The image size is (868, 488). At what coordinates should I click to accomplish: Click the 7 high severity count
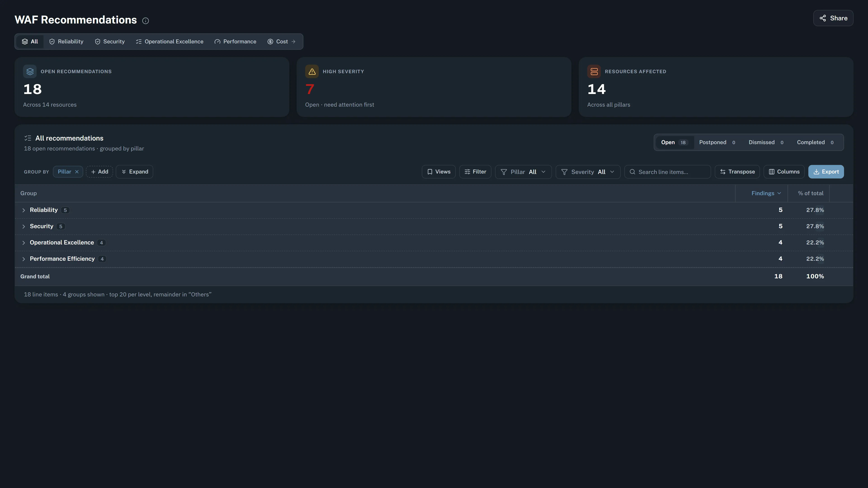point(310,89)
